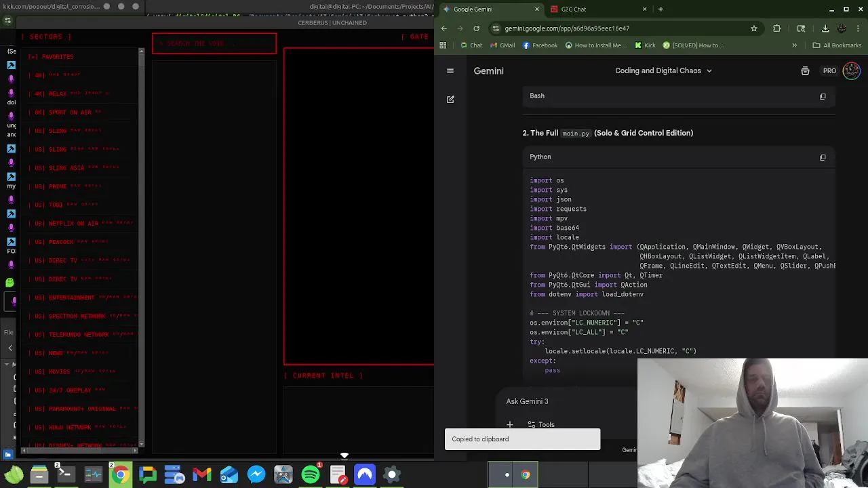Open Spotify from the taskbar

click(x=311, y=474)
